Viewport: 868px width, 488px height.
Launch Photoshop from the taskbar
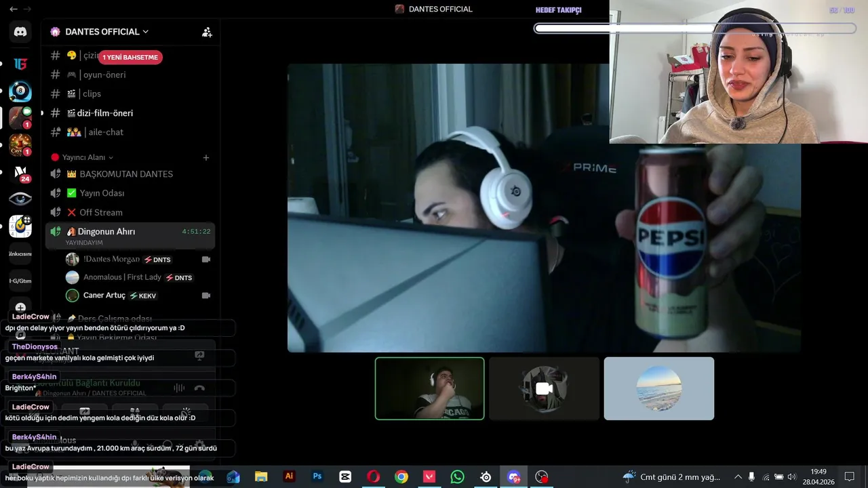[x=317, y=476]
